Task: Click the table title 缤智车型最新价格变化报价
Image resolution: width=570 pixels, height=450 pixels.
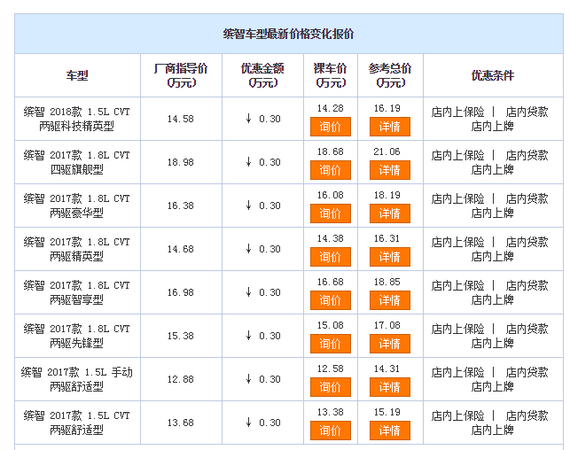Action: [x=288, y=34]
